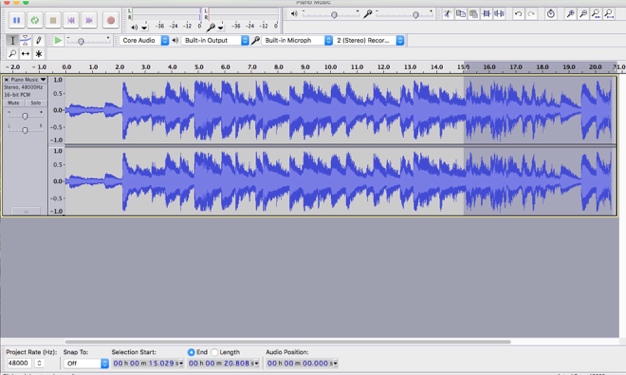626x375 pixels.
Task: Open the Built-in Microphone device dropdown
Action: point(297,40)
